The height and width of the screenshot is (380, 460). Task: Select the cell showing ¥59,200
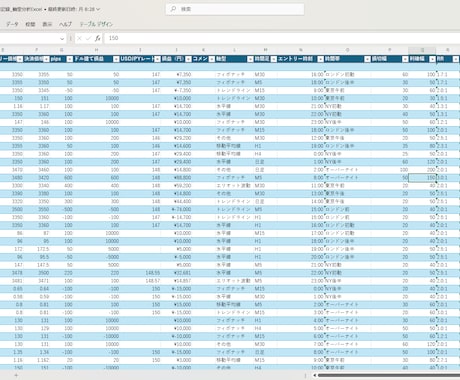pyautogui.click(x=176, y=186)
